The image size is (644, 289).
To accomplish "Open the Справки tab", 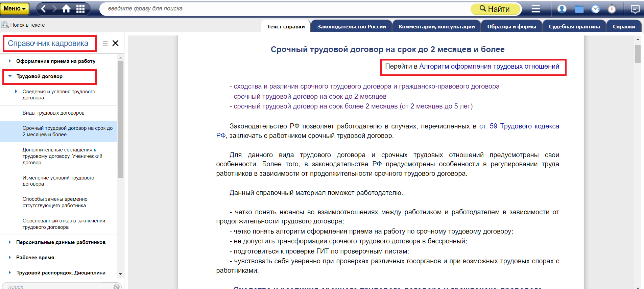I will pyautogui.click(x=624, y=26).
